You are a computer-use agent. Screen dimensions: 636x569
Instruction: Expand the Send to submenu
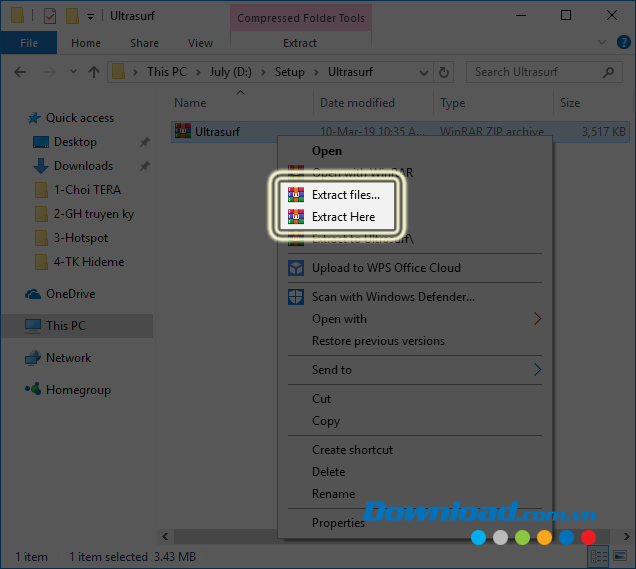click(x=537, y=369)
